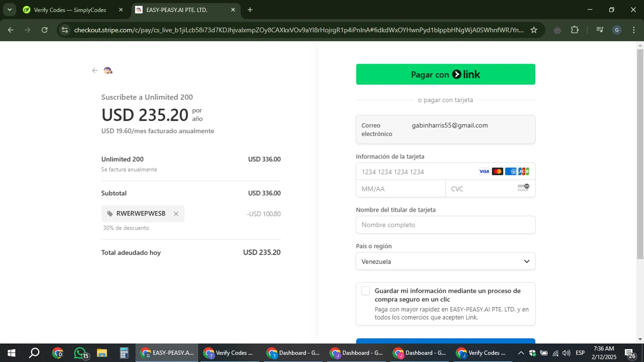The width and height of the screenshot is (644, 362).
Task: Open the tab search dropdown arrow
Action: click(9, 10)
